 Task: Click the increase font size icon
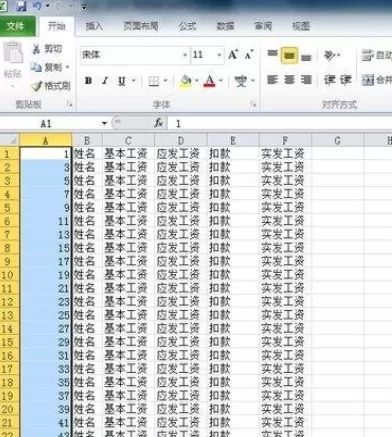233,54
